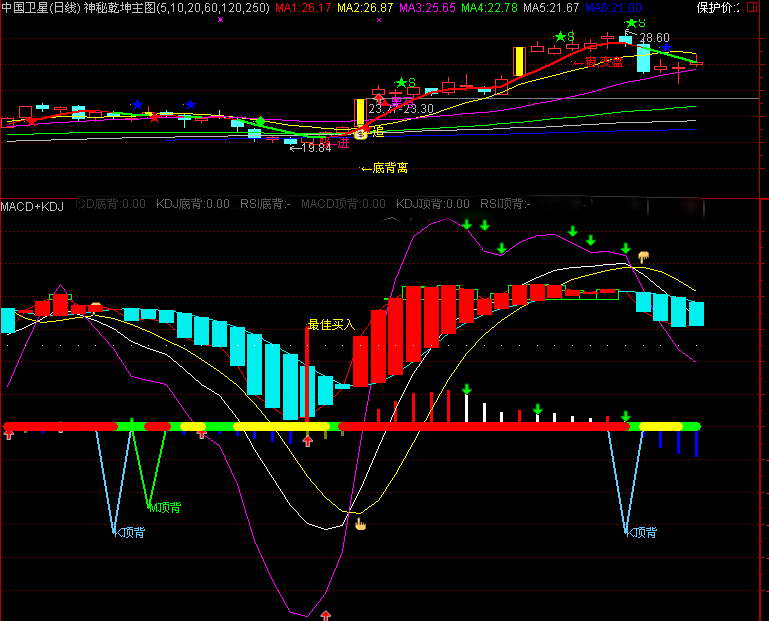
Task: Select the MA2:26.87 readout
Action: pos(365,8)
